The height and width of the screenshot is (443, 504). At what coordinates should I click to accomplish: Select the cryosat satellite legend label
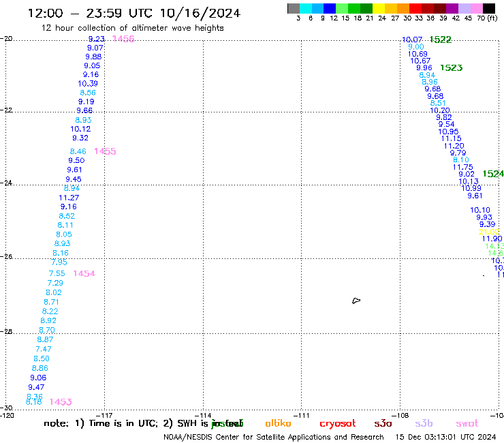[x=338, y=424]
